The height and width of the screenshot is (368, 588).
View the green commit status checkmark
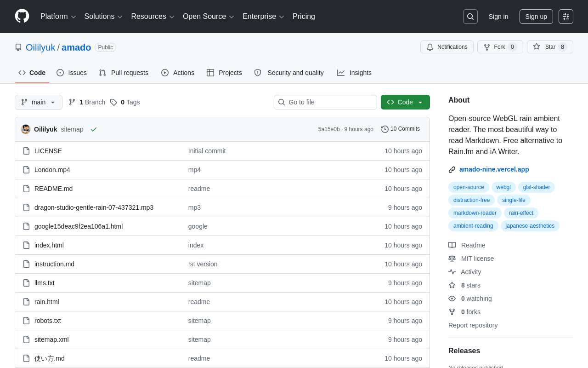click(94, 129)
